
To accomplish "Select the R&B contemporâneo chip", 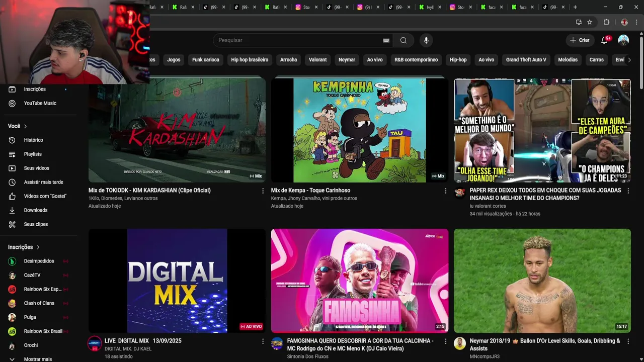I will pyautogui.click(x=416, y=60).
